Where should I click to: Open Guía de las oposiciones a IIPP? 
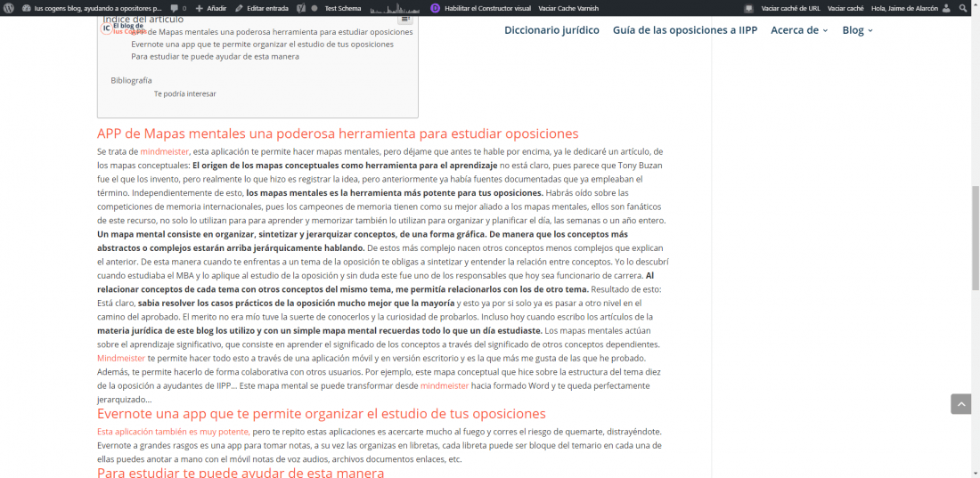click(x=685, y=30)
